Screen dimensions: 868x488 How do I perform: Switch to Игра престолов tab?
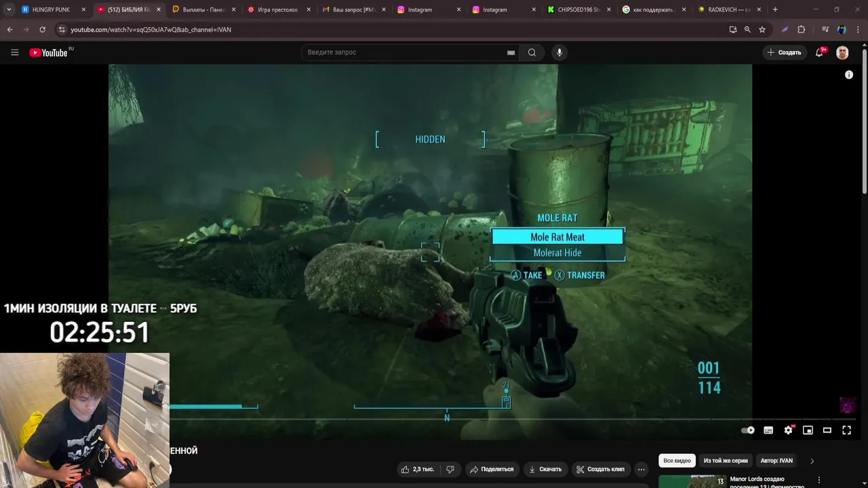pos(278,9)
